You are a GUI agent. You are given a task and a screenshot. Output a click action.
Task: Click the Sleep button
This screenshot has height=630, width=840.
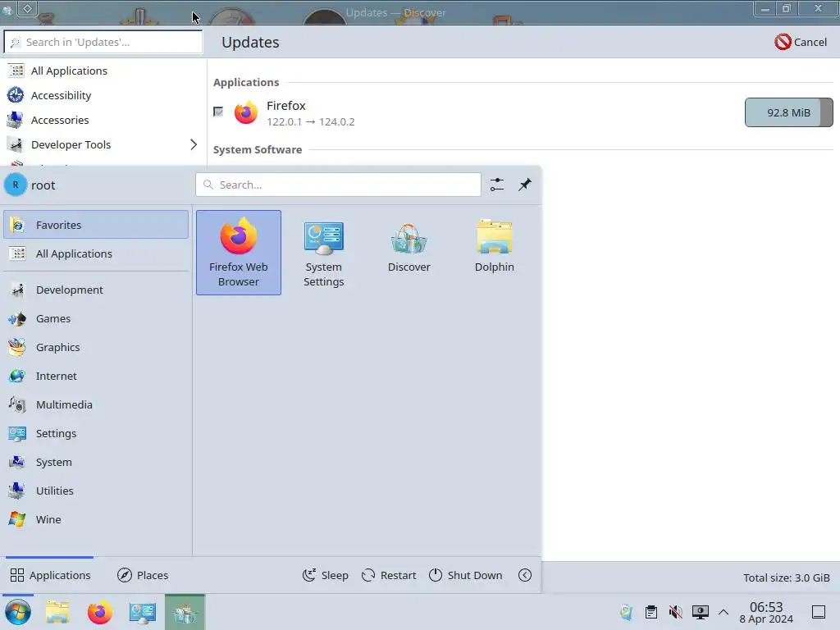click(x=326, y=575)
